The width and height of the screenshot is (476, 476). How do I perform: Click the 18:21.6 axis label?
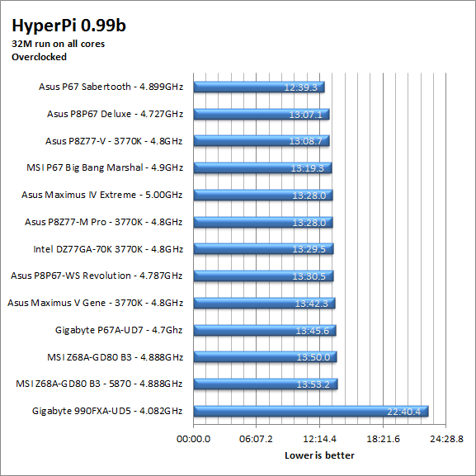(383, 439)
